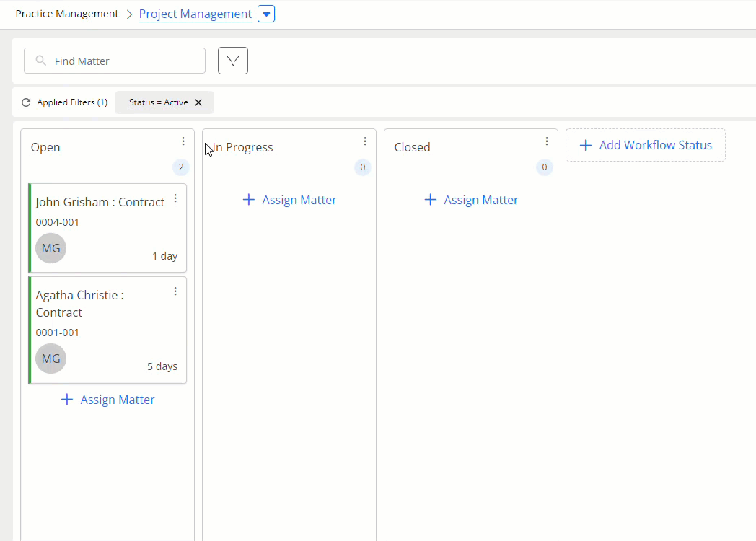Viewport: 756px width, 541px height.
Task: Assign a matter in In Progress column
Action: pyautogui.click(x=290, y=200)
